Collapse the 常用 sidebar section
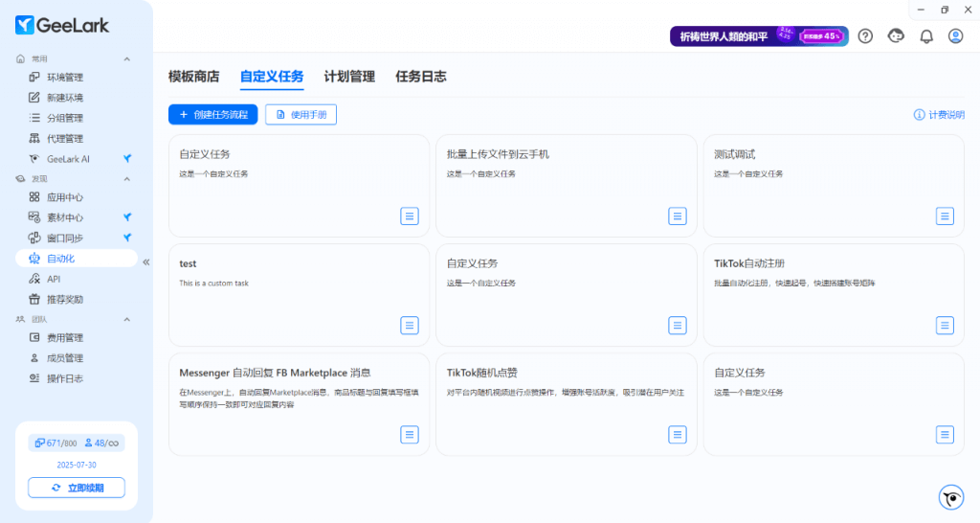The image size is (980, 523). pyautogui.click(x=127, y=58)
